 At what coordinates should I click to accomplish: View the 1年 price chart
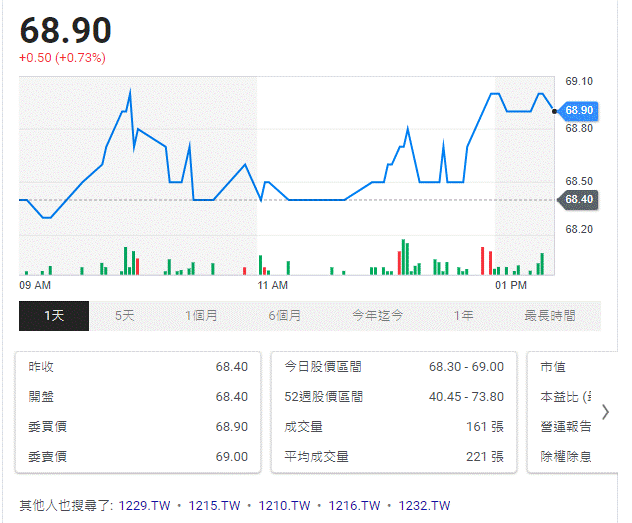464,315
